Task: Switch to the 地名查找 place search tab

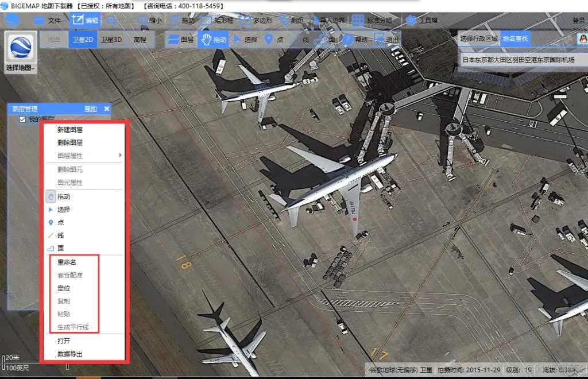Action: tap(515, 38)
